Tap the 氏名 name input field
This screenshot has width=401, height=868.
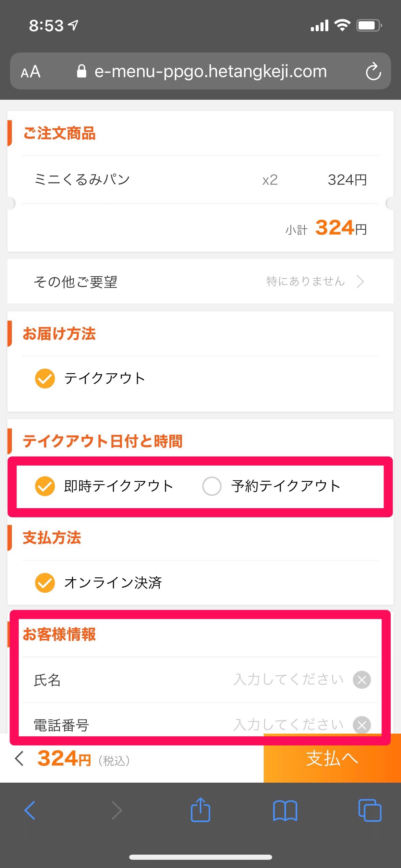288,680
